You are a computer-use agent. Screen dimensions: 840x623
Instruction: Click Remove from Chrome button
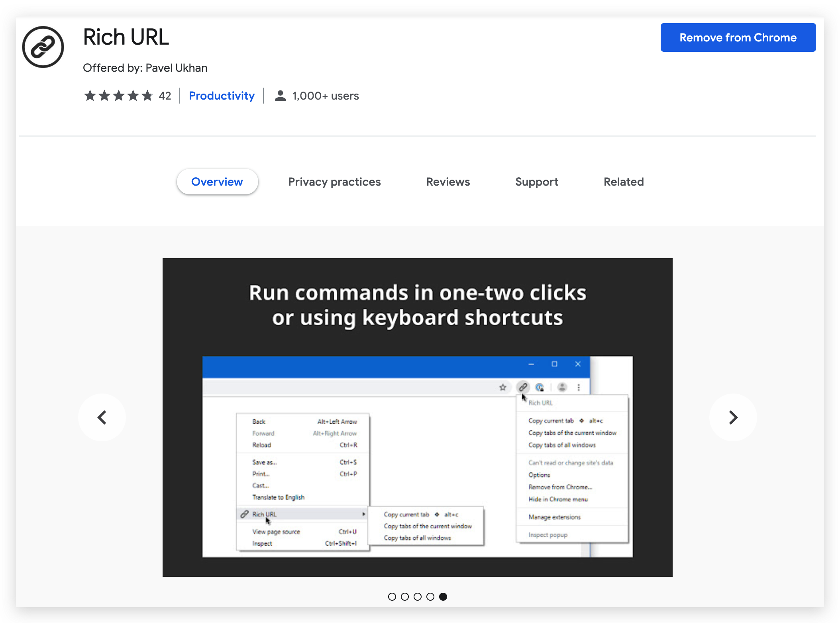click(738, 37)
